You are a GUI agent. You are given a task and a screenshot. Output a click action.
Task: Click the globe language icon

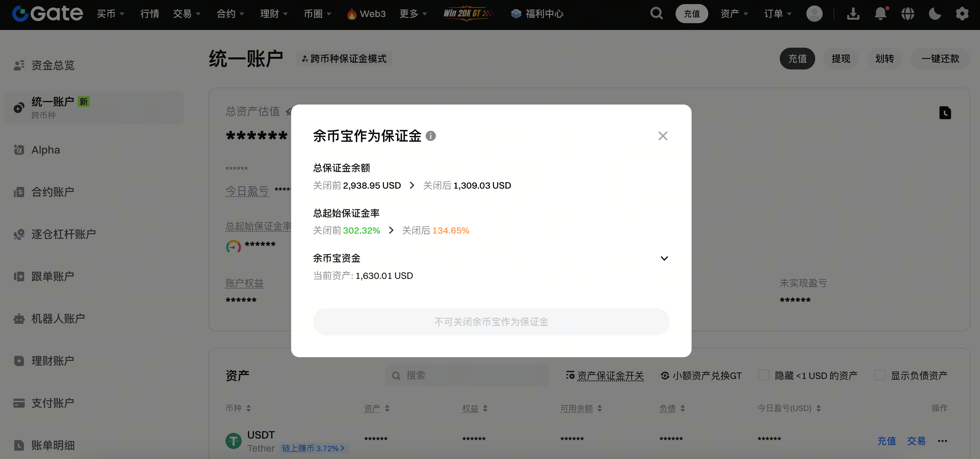point(908,14)
